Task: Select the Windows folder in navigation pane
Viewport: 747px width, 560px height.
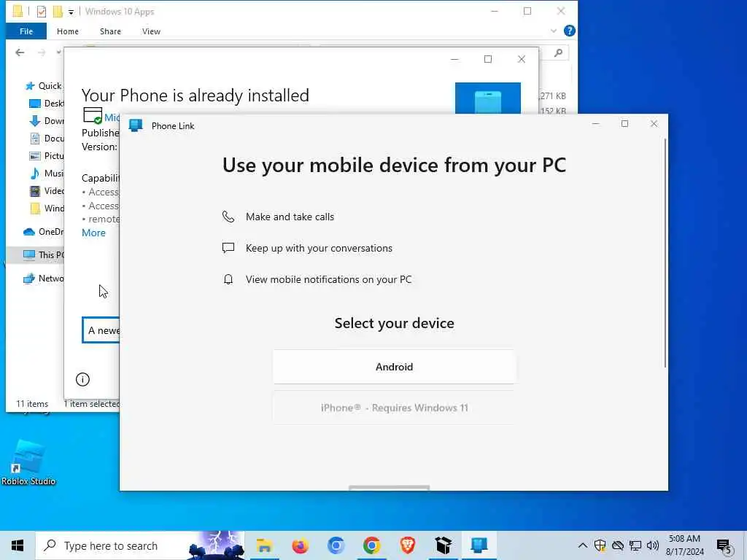Action: pos(47,208)
